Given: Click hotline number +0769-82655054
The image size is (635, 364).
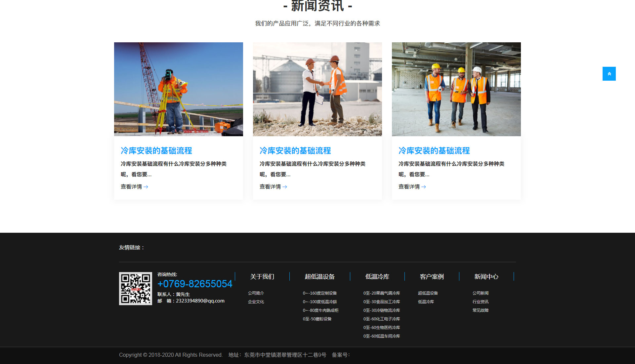Looking at the screenshot, I should click(x=195, y=284).
